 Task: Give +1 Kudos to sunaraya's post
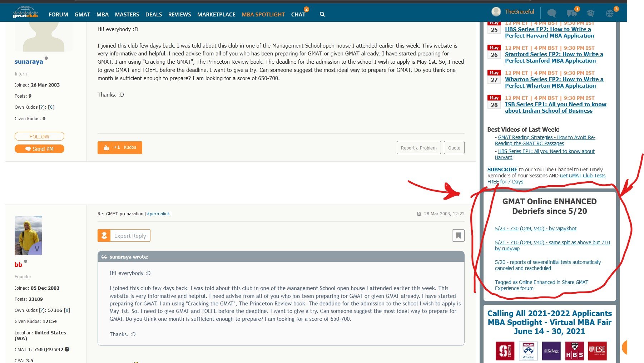coord(120,147)
